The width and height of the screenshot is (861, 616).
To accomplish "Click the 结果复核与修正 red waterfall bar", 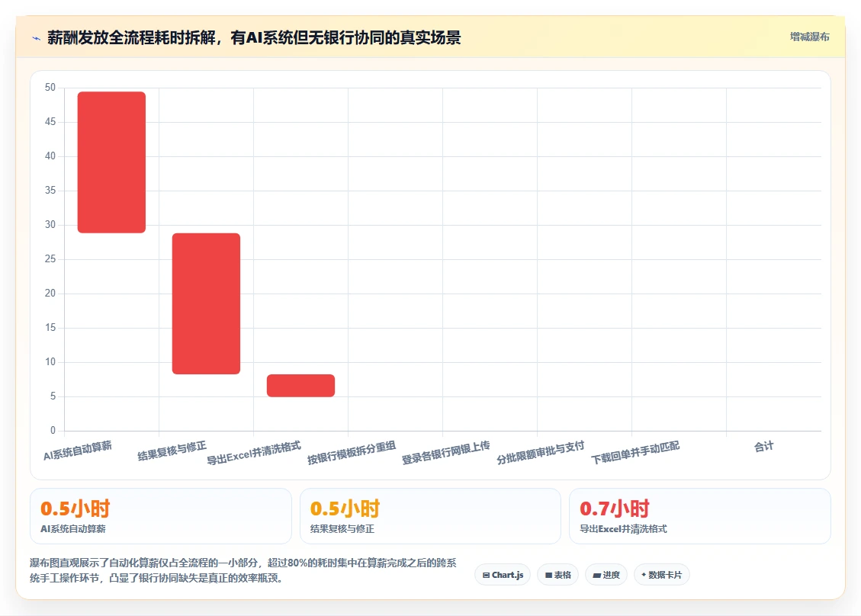I will (206, 303).
